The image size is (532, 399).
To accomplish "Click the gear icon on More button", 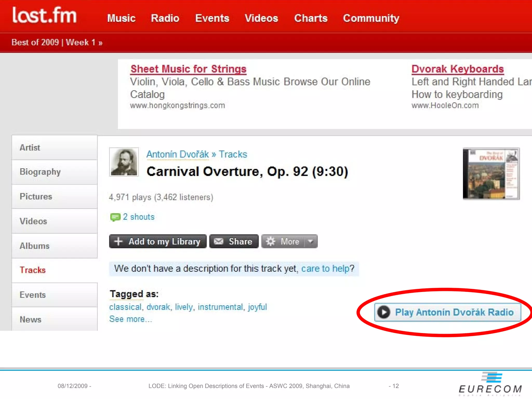I will point(270,241).
